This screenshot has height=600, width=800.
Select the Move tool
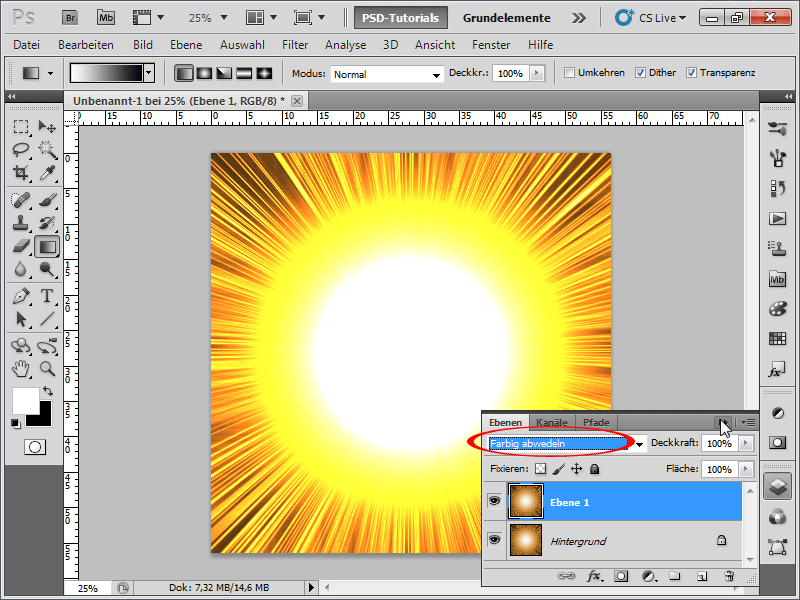pos(47,126)
